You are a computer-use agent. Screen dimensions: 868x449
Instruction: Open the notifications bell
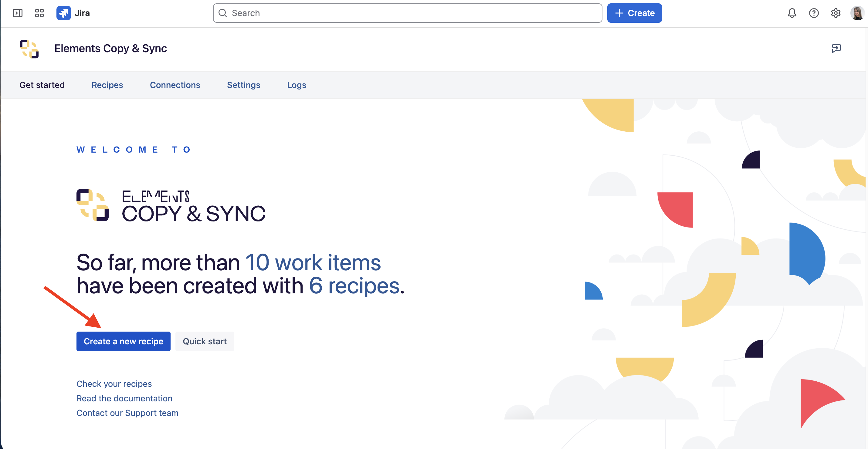point(792,13)
